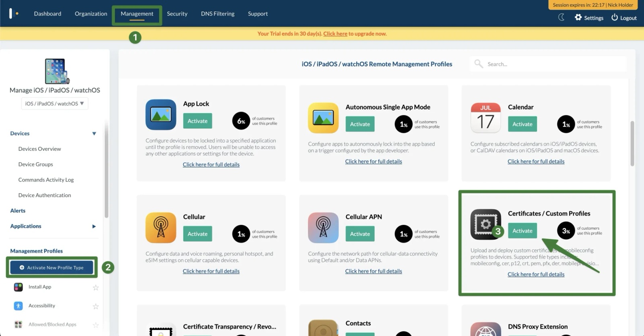Activate the Cellular profile
Image resolution: width=644 pixels, height=336 pixels.
click(198, 234)
